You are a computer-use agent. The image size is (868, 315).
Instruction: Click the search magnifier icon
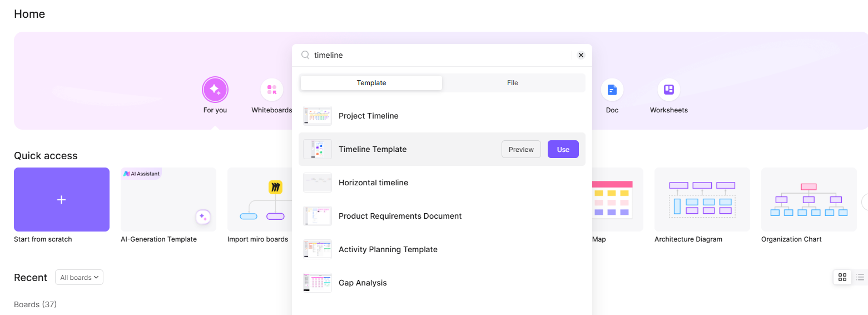(x=305, y=55)
